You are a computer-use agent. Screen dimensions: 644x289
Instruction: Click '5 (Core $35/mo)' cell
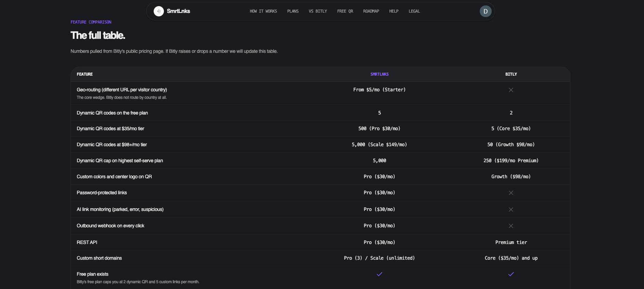pos(511,128)
